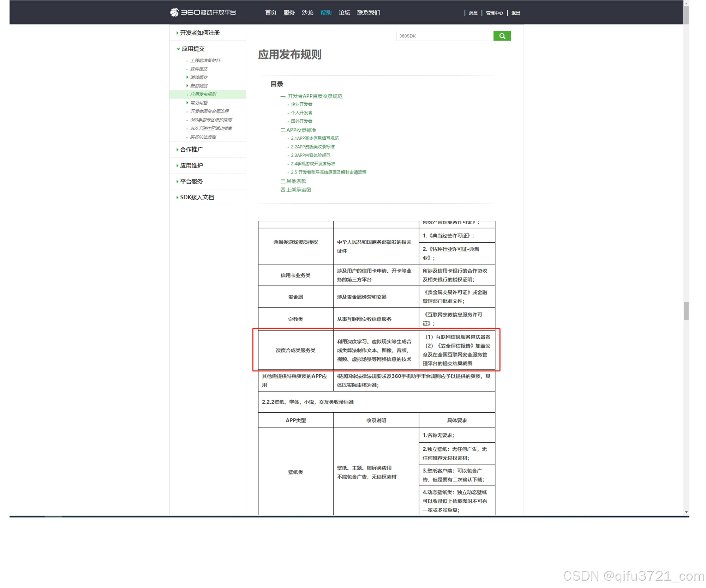Image resolution: width=706 pixels, height=588 pixels.
Task: Expand the 开发者如何注册 sidebar section
Action: pos(199,33)
